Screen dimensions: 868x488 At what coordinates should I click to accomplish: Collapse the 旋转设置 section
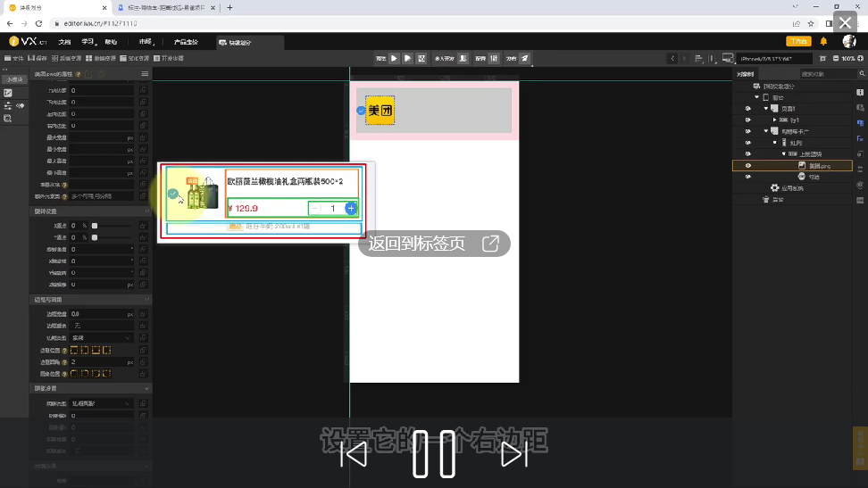(x=146, y=211)
